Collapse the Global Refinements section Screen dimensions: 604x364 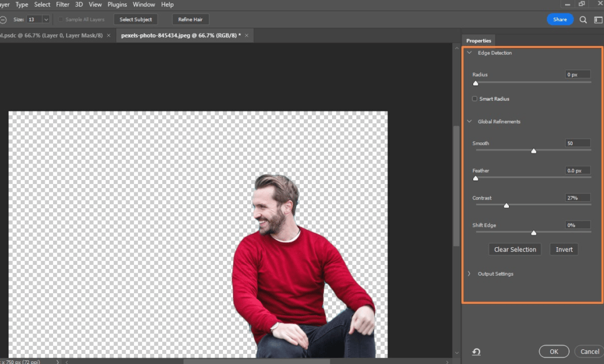[x=470, y=122]
